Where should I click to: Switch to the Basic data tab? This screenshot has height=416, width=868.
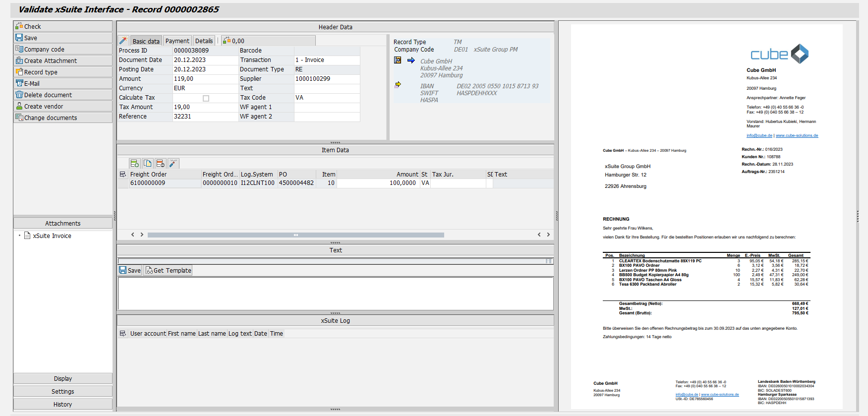point(146,41)
